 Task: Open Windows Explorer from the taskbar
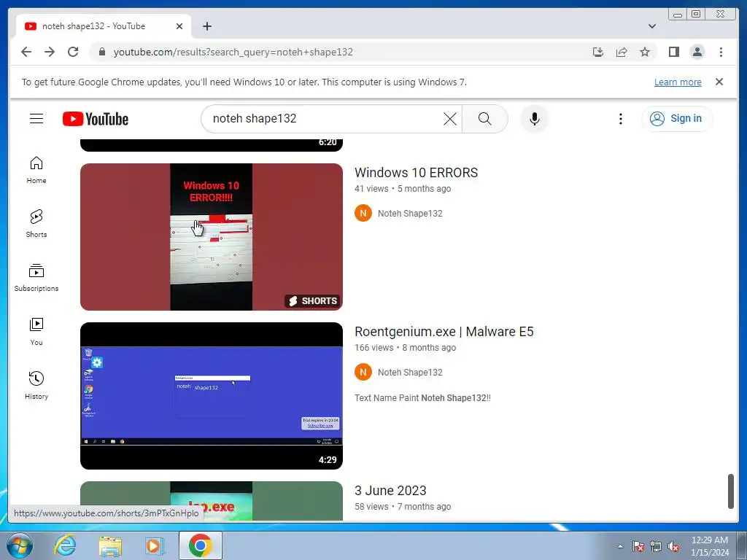coord(110,545)
